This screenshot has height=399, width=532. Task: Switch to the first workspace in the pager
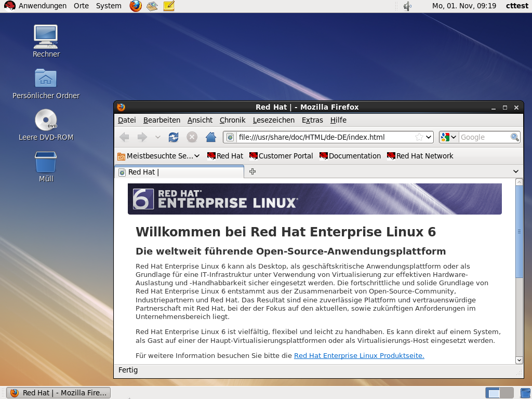point(493,393)
